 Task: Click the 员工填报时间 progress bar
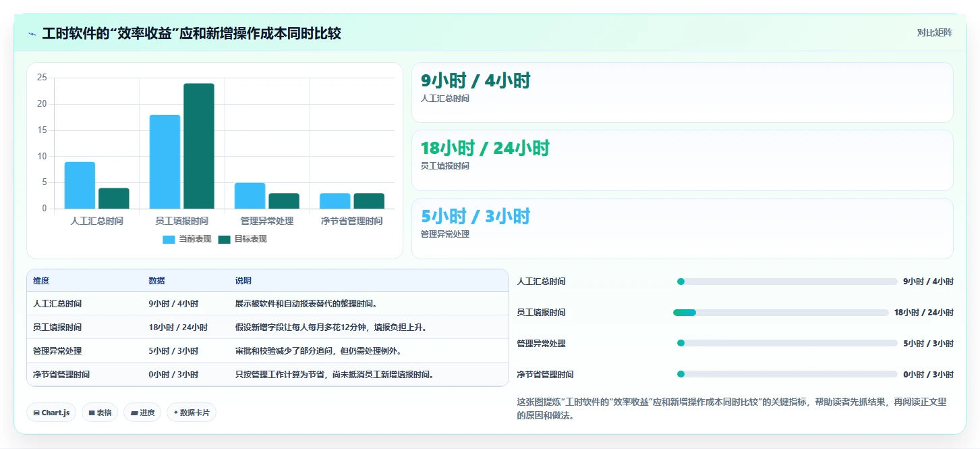(780, 313)
